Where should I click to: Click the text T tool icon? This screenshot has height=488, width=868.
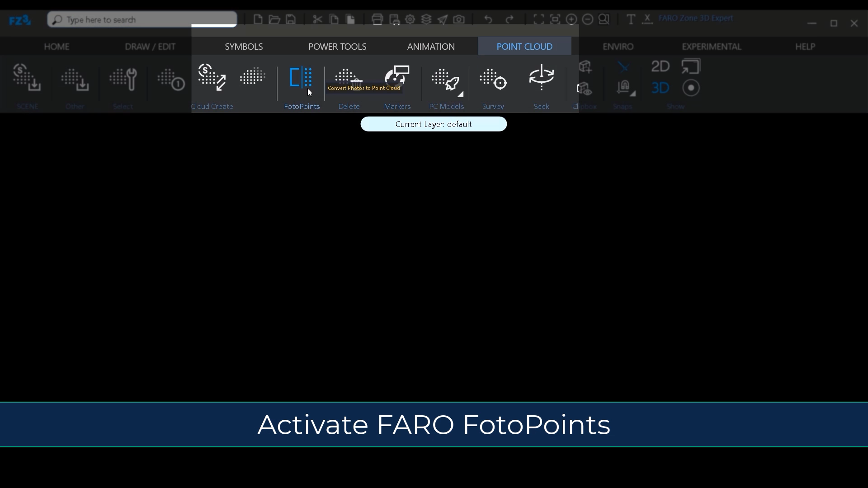(631, 19)
